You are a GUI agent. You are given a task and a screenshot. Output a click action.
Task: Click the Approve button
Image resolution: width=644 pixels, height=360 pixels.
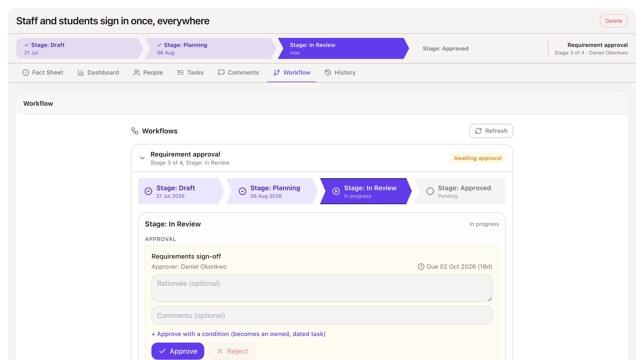pos(178,351)
